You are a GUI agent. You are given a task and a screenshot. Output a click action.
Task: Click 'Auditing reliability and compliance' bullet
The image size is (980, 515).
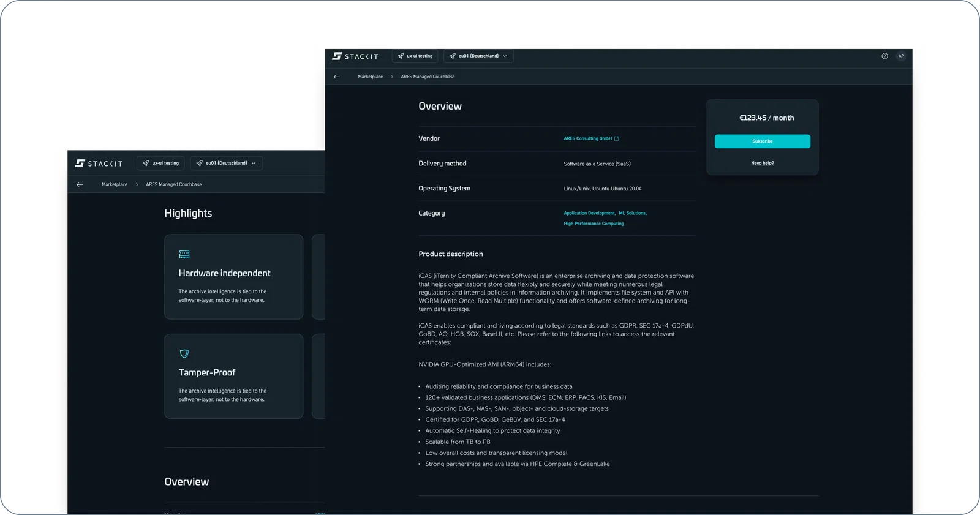pyautogui.click(x=499, y=386)
